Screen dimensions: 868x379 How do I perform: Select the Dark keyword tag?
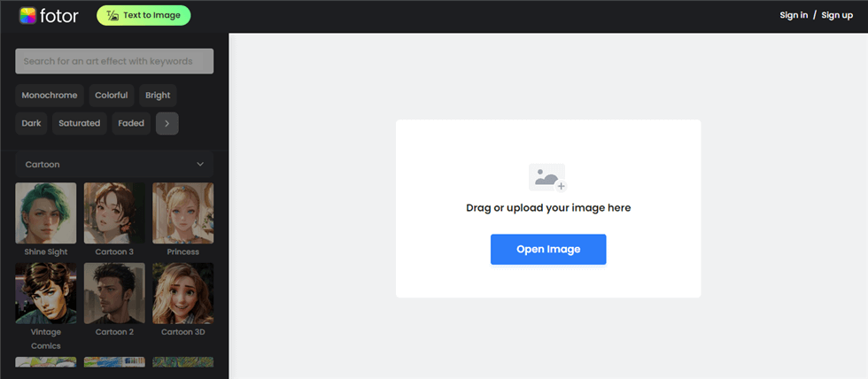coord(31,123)
